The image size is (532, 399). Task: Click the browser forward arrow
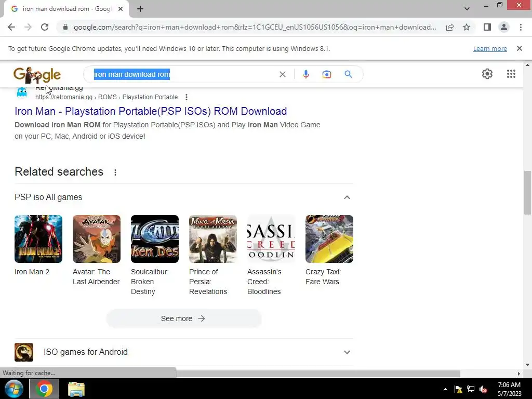pyautogui.click(x=28, y=27)
